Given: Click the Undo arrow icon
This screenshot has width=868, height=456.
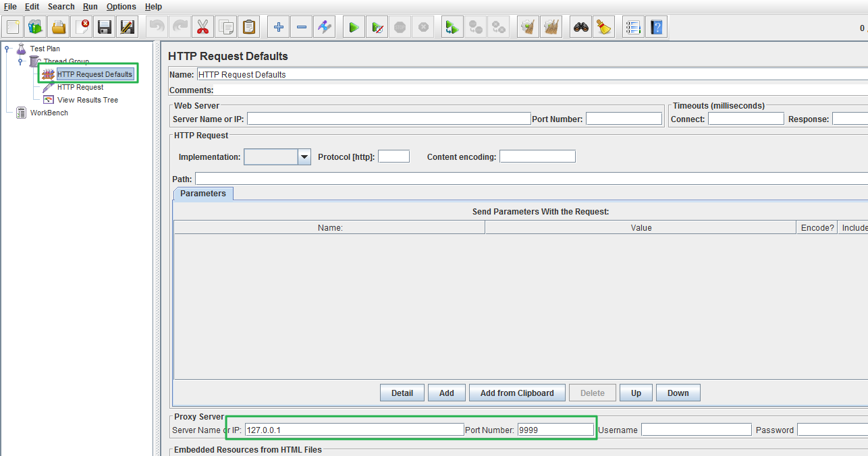Looking at the screenshot, I should (x=157, y=28).
